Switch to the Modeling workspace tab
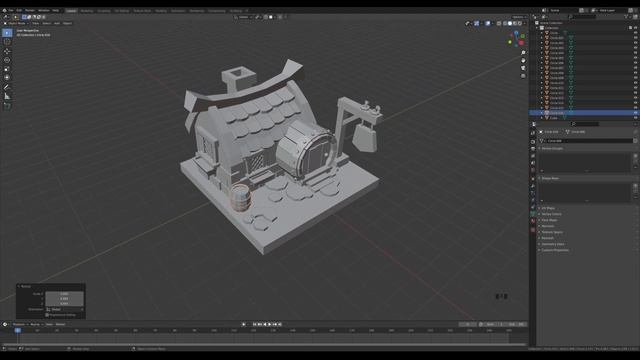640x360 pixels. [x=87, y=11]
